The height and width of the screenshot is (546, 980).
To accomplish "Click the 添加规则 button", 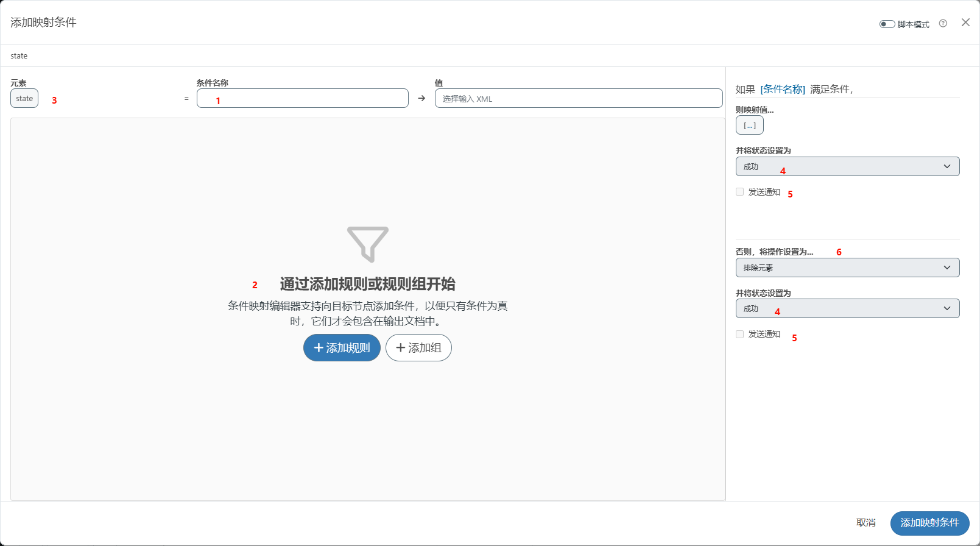I will (342, 348).
